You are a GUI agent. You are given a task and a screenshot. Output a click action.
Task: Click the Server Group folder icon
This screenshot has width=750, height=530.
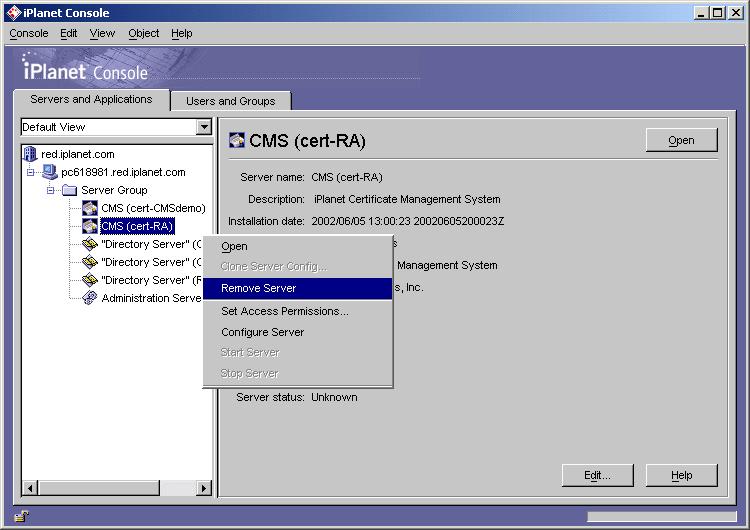point(69,190)
